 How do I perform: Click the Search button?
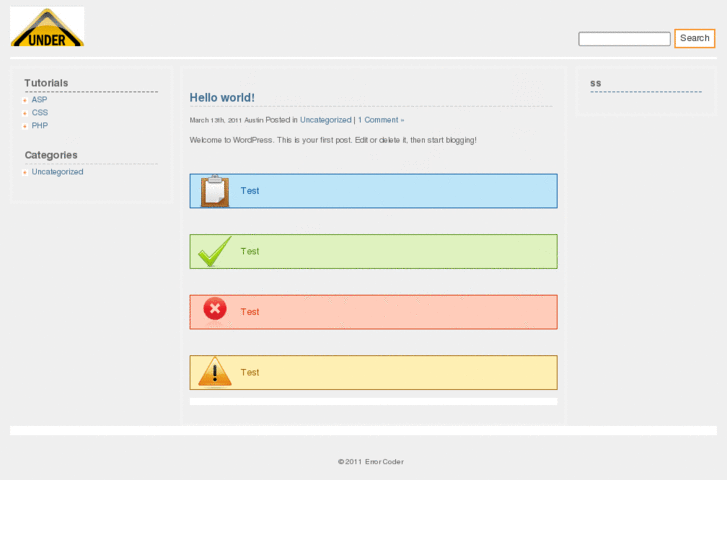[x=695, y=38]
